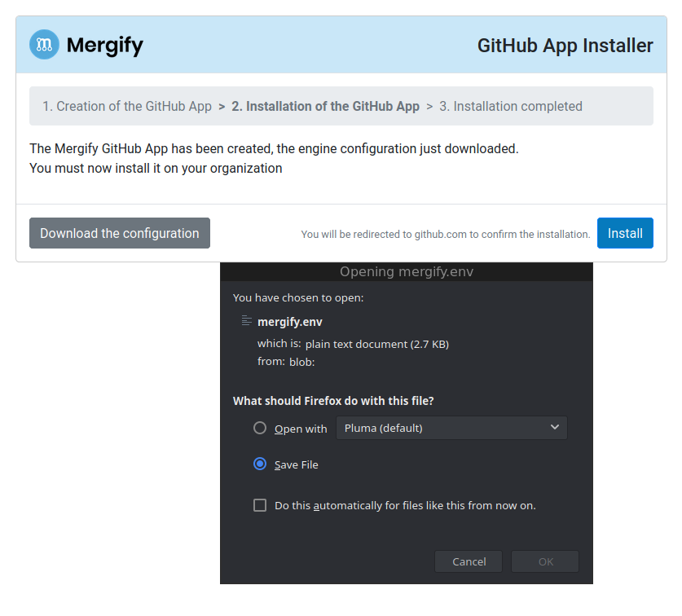Cancel the mergify.env download dialog
This screenshot has width=682, height=616.
(x=469, y=561)
